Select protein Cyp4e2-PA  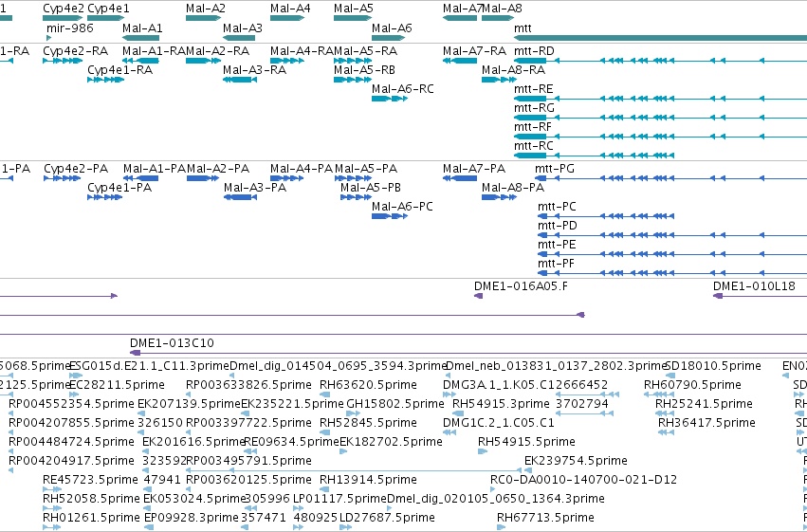pyautogui.click(x=62, y=178)
